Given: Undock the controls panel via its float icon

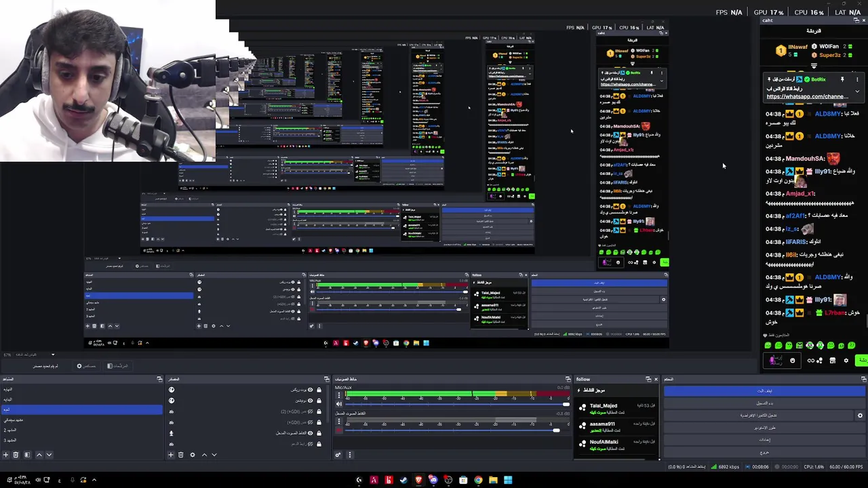Looking at the screenshot, I should coord(864,380).
